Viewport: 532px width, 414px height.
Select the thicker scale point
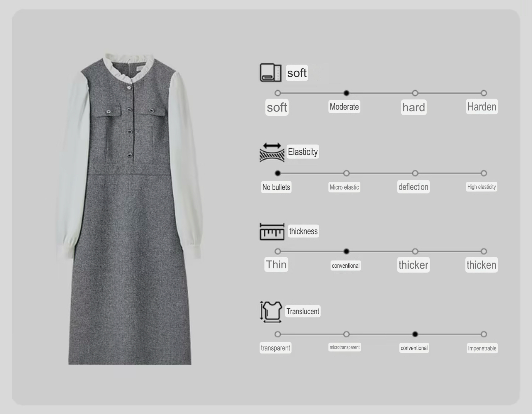tap(415, 251)
